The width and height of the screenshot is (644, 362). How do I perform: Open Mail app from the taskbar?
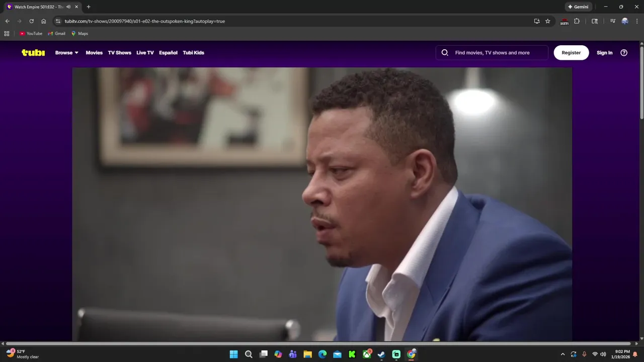point(337,354)
